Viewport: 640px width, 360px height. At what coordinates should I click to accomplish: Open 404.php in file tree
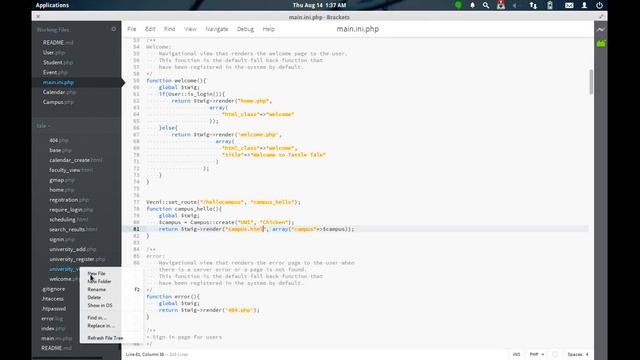[x=59, y=140]
